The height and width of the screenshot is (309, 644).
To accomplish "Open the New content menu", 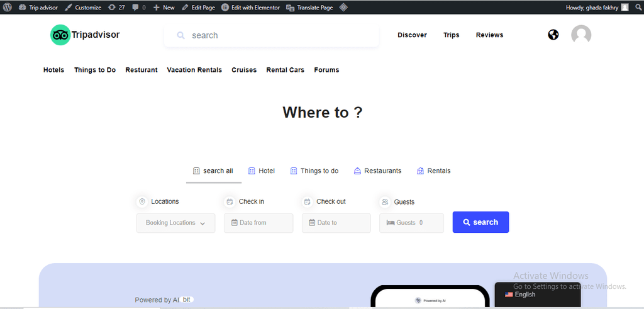I will click(164, 8).
